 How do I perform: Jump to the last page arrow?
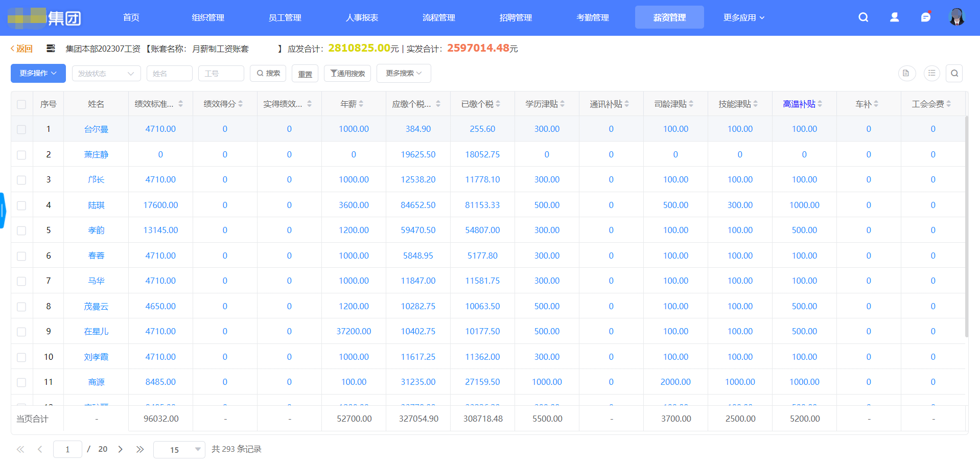tap(140, 449)
